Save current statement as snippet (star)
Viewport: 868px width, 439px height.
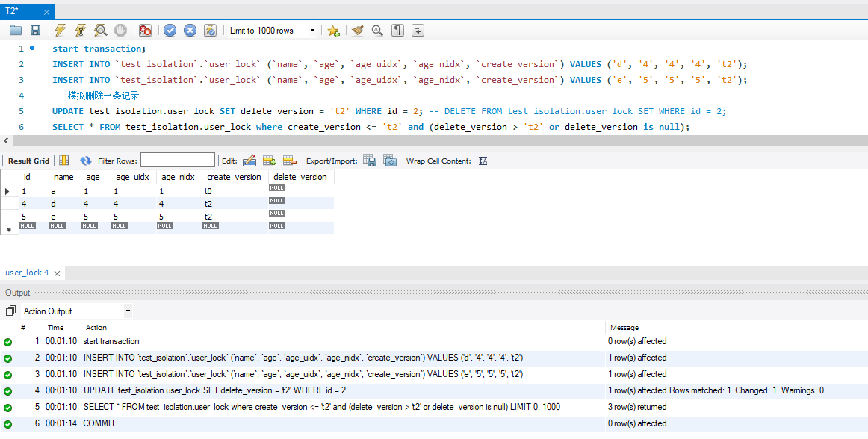click(333, 31)
